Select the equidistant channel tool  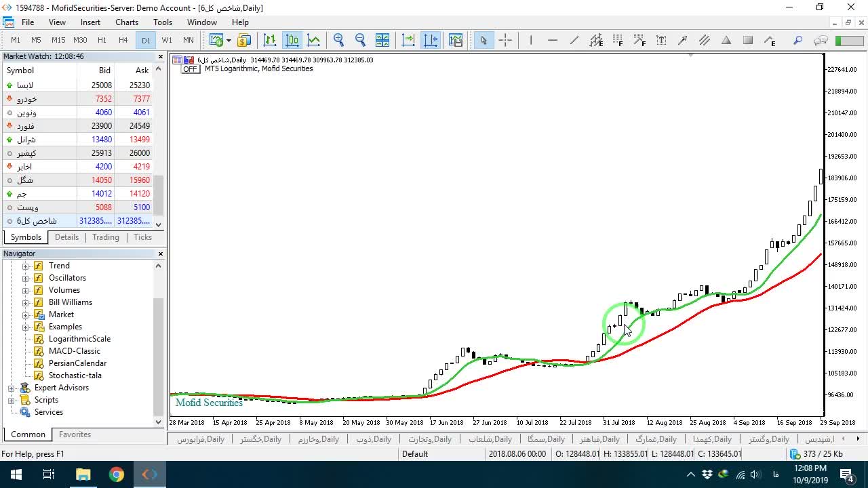pos(596,40)
